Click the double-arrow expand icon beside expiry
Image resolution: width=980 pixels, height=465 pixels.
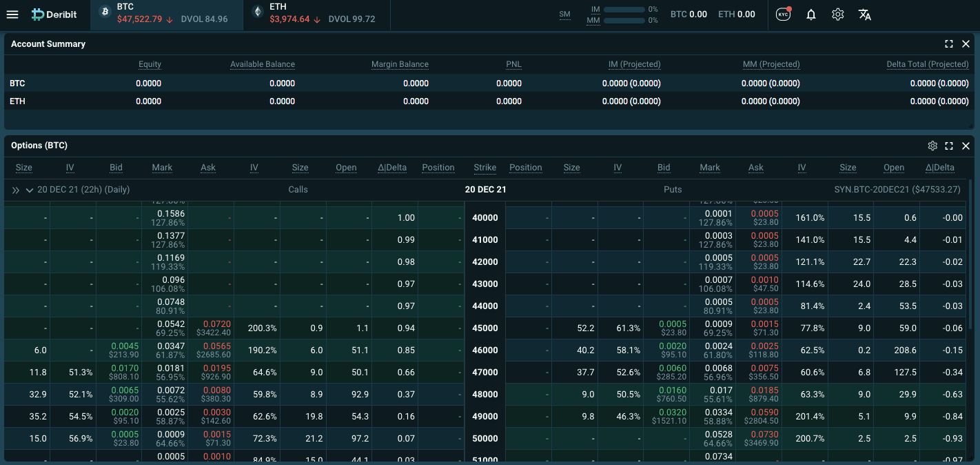tap(16, 190)
